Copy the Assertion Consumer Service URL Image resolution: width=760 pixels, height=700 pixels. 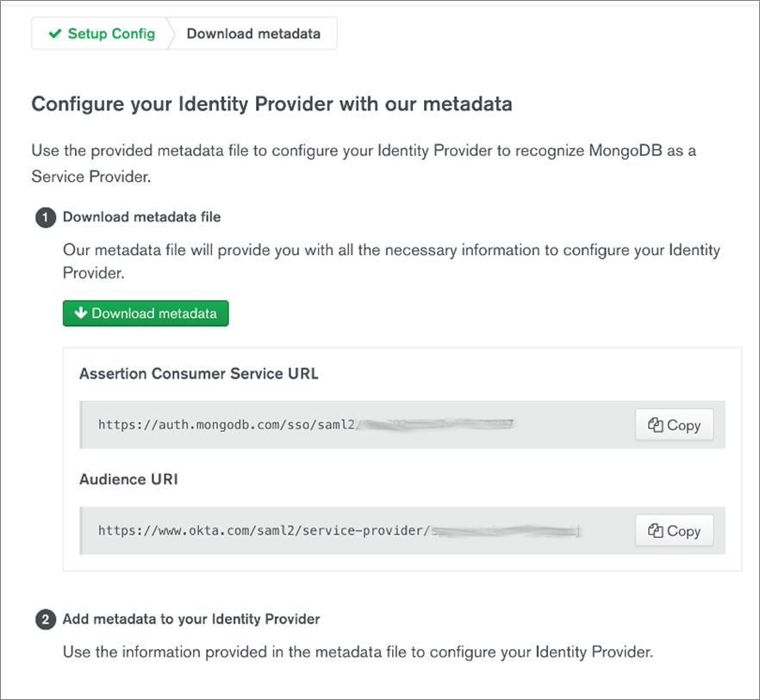pyautogui.click(x=675, y=425)
